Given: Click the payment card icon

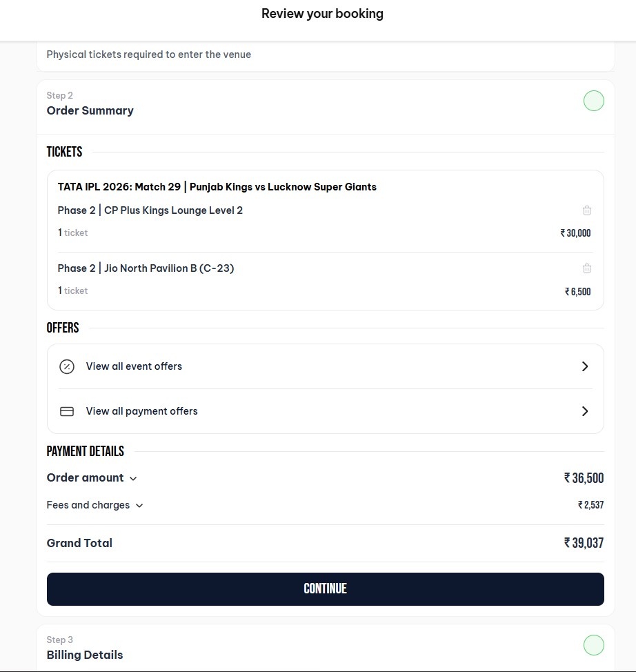Looking at the screenshot, I should point(67,411).
